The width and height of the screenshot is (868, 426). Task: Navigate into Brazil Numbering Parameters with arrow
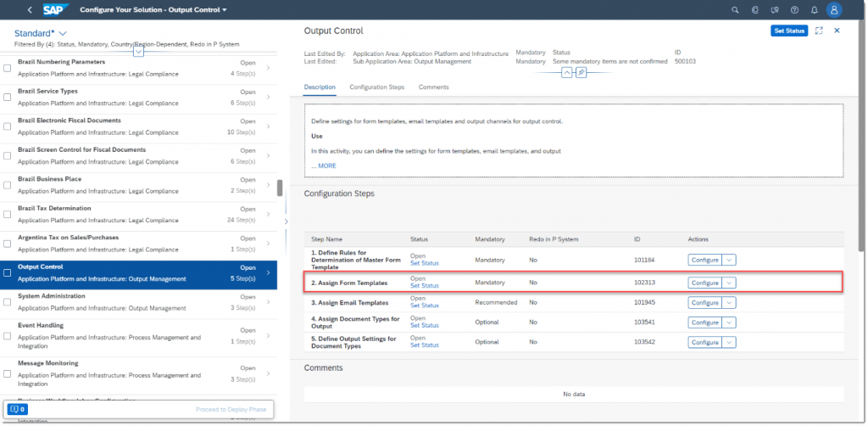coord(268,68)
